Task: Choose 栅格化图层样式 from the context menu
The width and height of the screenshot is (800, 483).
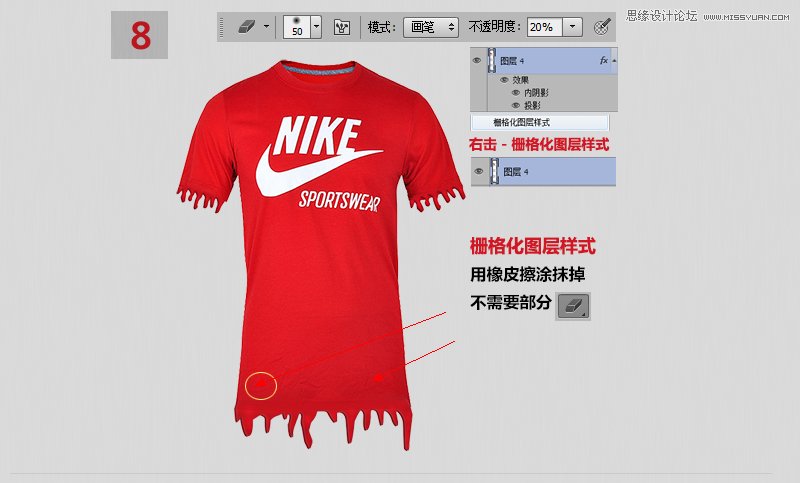Action: click(x=539, y=122)
